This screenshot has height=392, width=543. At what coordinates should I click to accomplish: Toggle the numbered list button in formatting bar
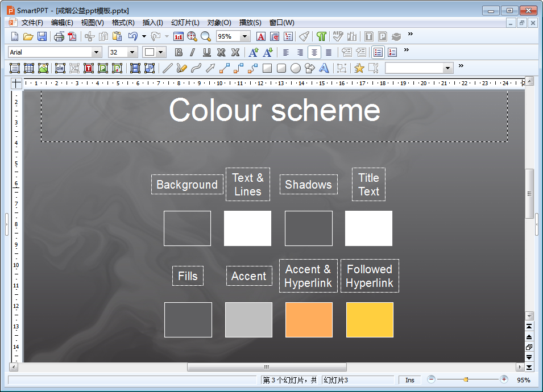[x=392, y=52]
